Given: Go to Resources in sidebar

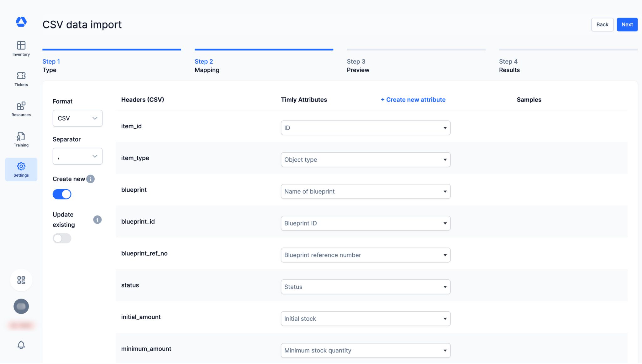Looking at the screenshot, I should (21, 109).
